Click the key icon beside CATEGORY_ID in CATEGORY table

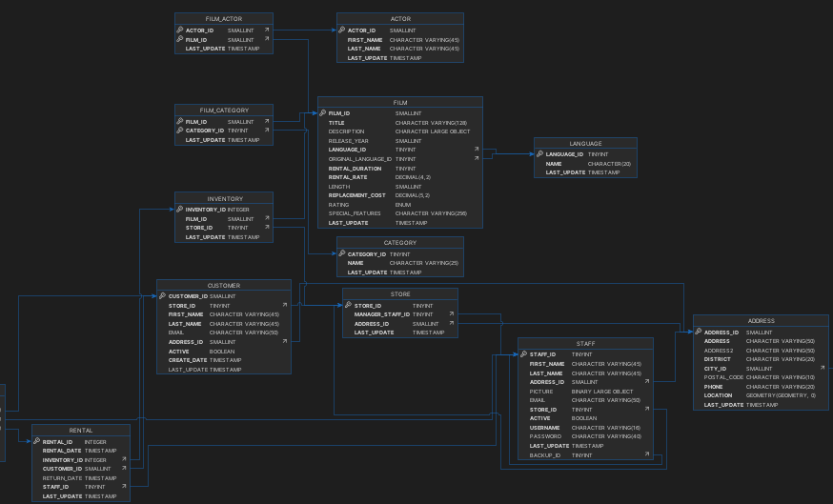point(342,254)
